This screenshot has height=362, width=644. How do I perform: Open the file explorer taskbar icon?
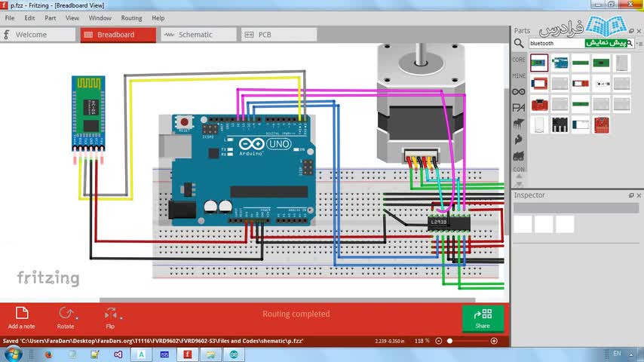click(x=210, y=354)
